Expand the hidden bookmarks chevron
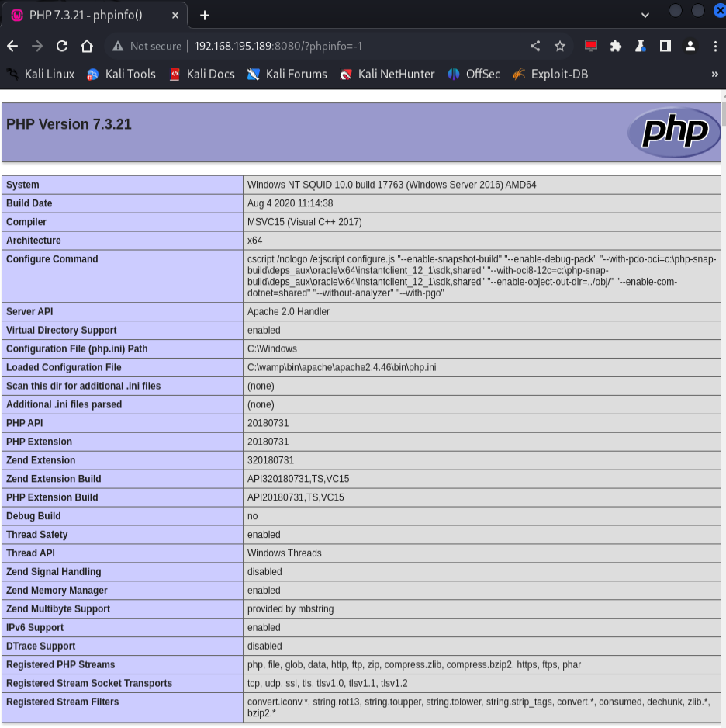This screenshot has width=726, height=728. coord(715,75)
